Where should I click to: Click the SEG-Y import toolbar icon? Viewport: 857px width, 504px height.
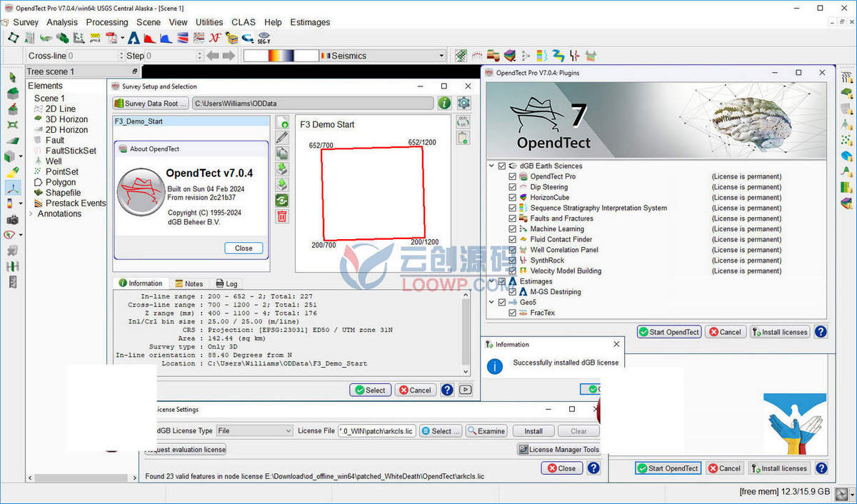point(264,38)
